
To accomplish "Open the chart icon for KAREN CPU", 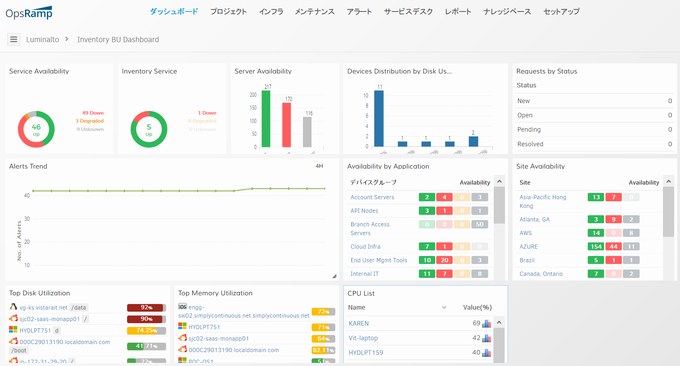I will 487,324.
